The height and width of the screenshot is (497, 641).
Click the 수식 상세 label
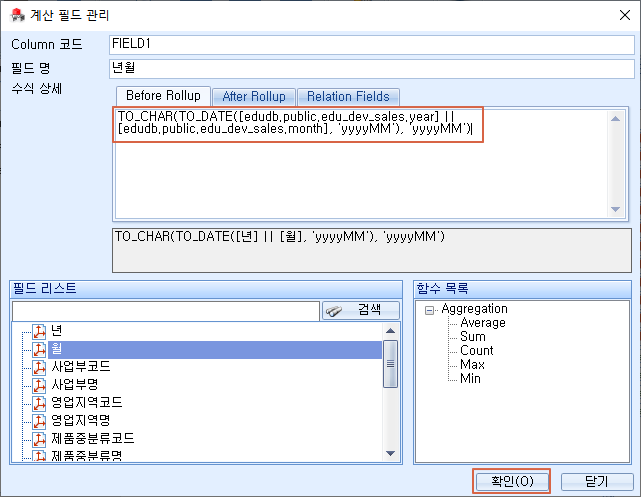pyautogui.click(x=36, y=88)
